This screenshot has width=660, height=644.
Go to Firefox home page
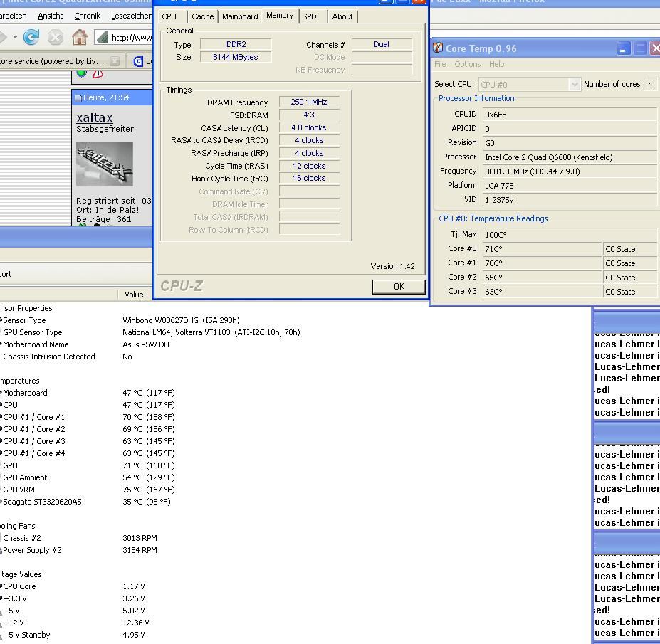80,37
